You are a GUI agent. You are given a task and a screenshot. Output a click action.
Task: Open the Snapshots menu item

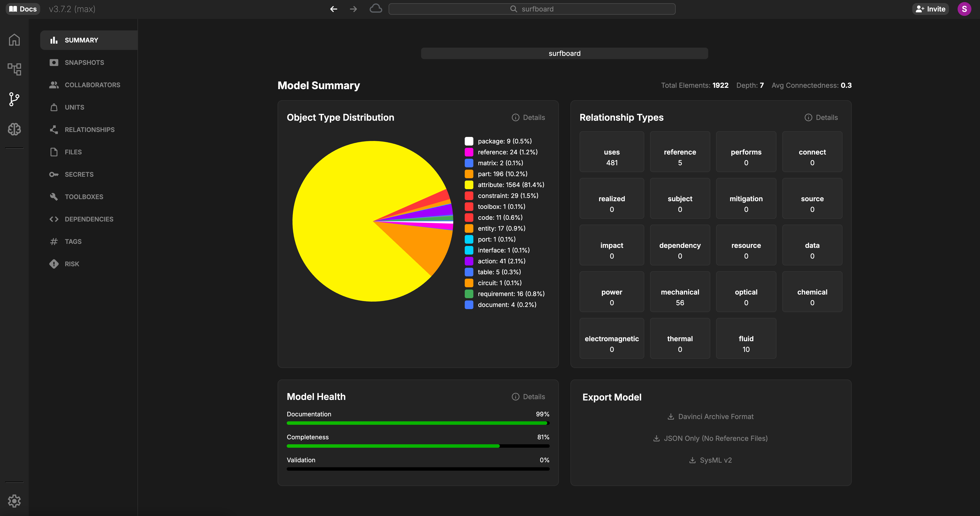click(x=84, y=62)
